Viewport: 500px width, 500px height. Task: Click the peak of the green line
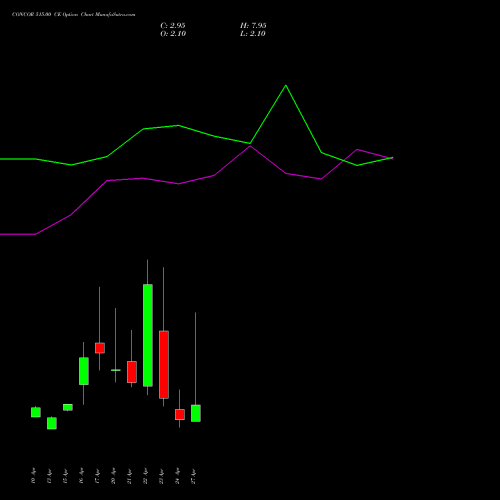click(286, 86)
